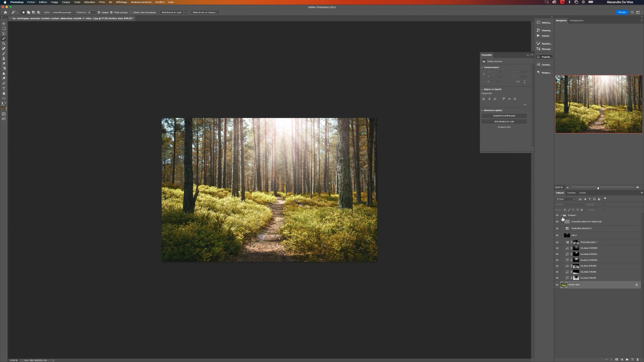Image resolution: width=644 pixels, height=362 pixels.
Task: Open the Échantillon ponctuel size dropdown
Action: click(x=63, y=12)
